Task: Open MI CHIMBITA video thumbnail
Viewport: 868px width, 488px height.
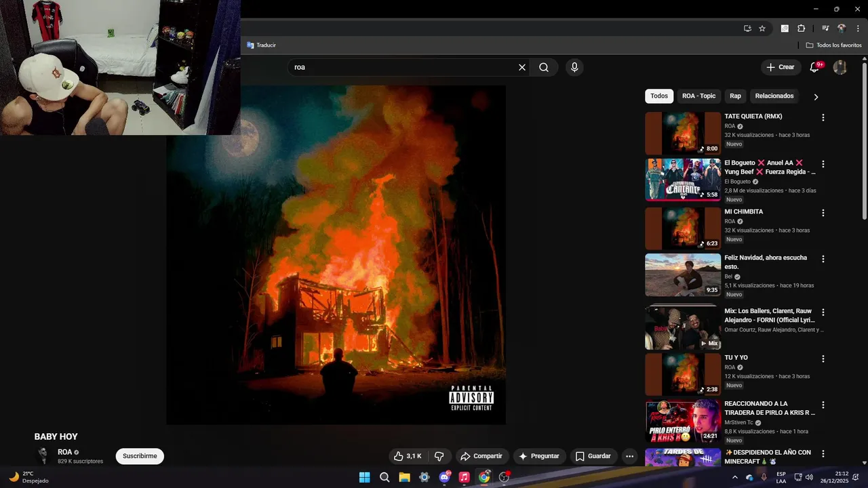Action: [683, 228]
